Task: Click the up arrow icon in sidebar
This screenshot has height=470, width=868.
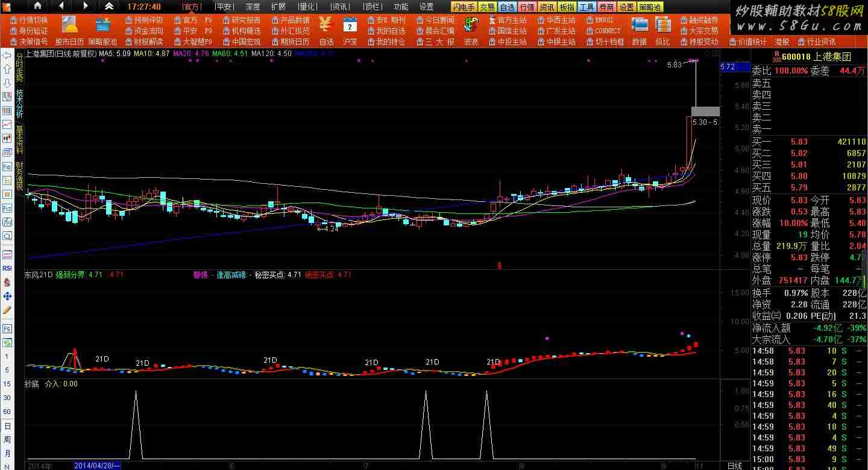Action: tap(7, 69)
